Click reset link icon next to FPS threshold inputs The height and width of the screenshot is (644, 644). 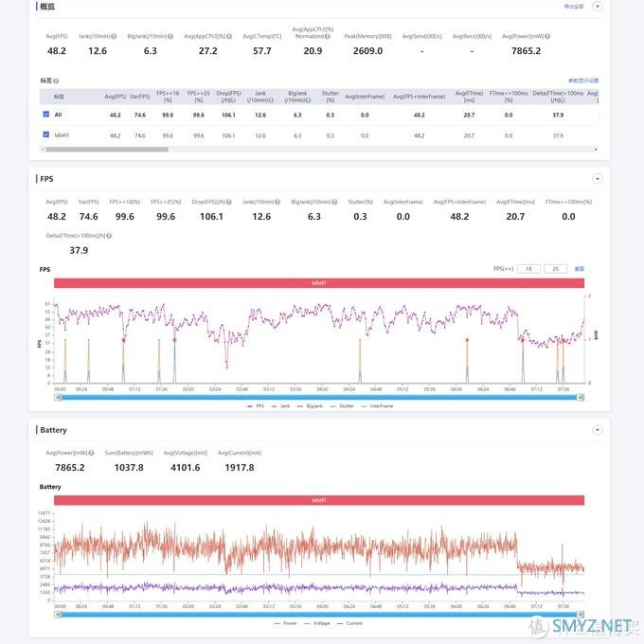tap(579, 269)
